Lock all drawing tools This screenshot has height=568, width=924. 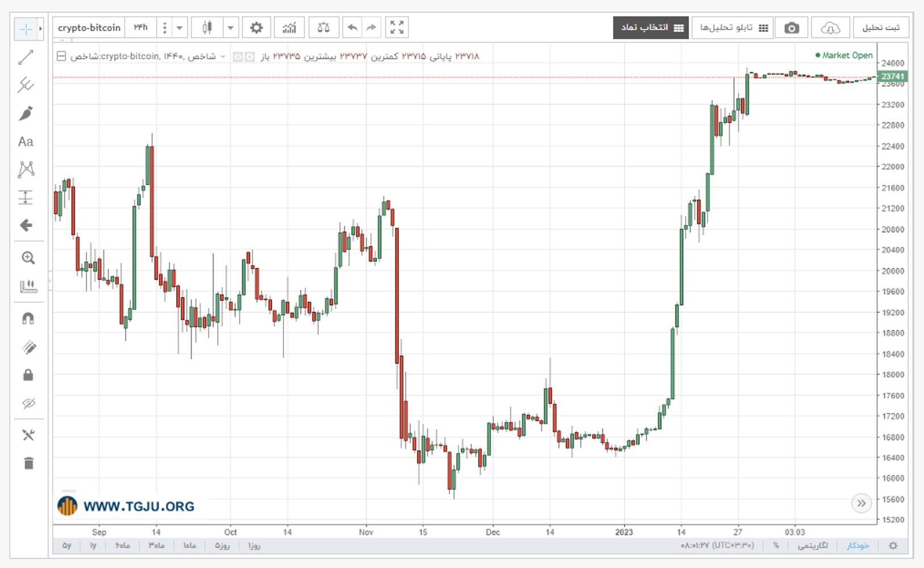[28, 375]
